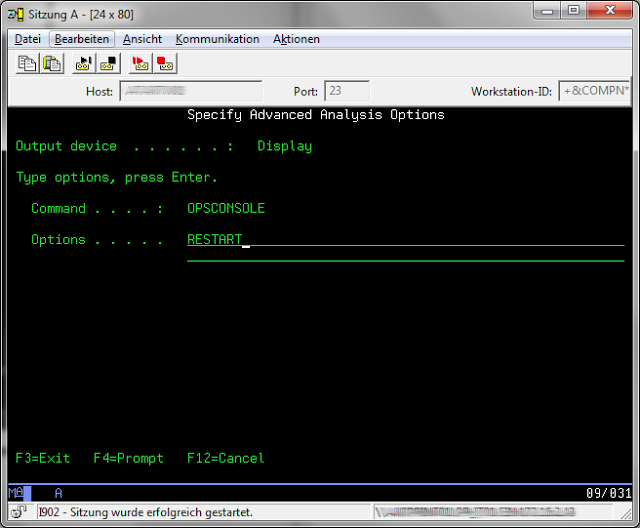Focus the Workstation-ID field

(x=594, y=91)
